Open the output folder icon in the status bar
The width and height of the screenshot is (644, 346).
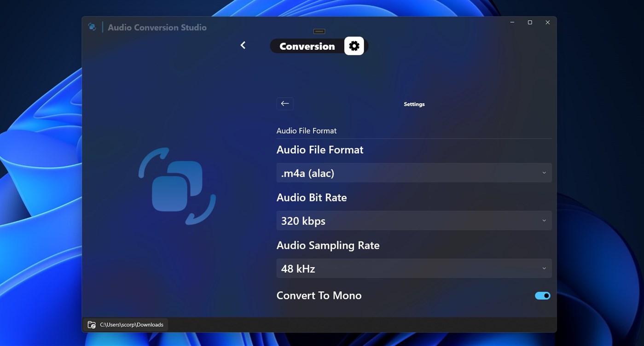pos(92,324)
